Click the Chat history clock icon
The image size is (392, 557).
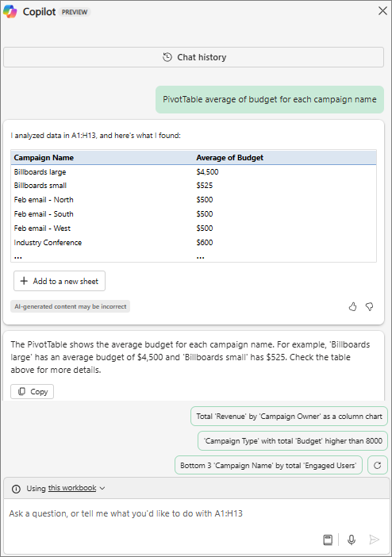tap(167, 57)
